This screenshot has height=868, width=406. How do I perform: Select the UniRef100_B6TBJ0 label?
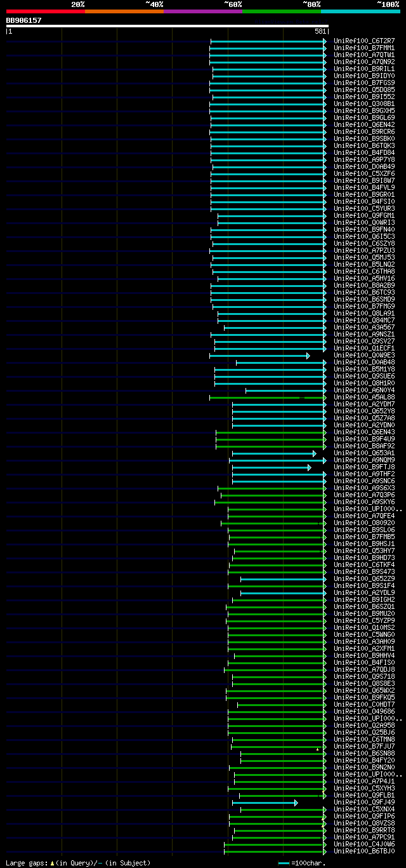(364, 851)
